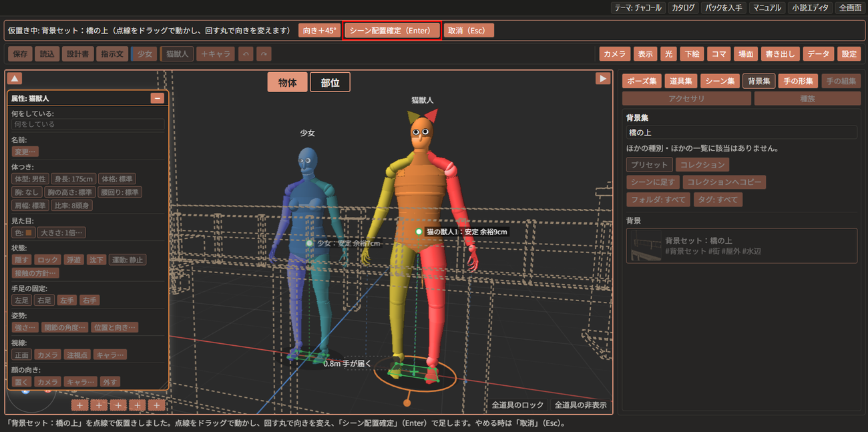868x432 pixels.
Task: Toggle the 右手 limb lock
Action: 89,300
